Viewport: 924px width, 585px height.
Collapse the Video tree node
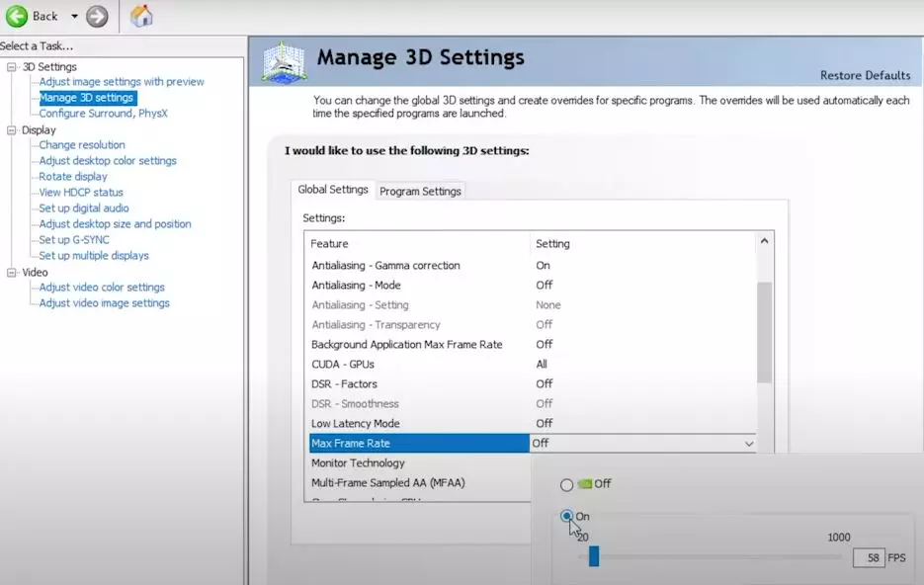click(11, 272)
